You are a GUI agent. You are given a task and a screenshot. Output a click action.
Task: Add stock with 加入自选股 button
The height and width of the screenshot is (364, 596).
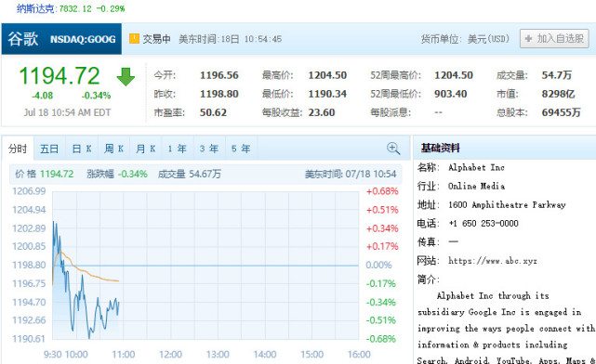pyautogui.click(x=554, y=38)
